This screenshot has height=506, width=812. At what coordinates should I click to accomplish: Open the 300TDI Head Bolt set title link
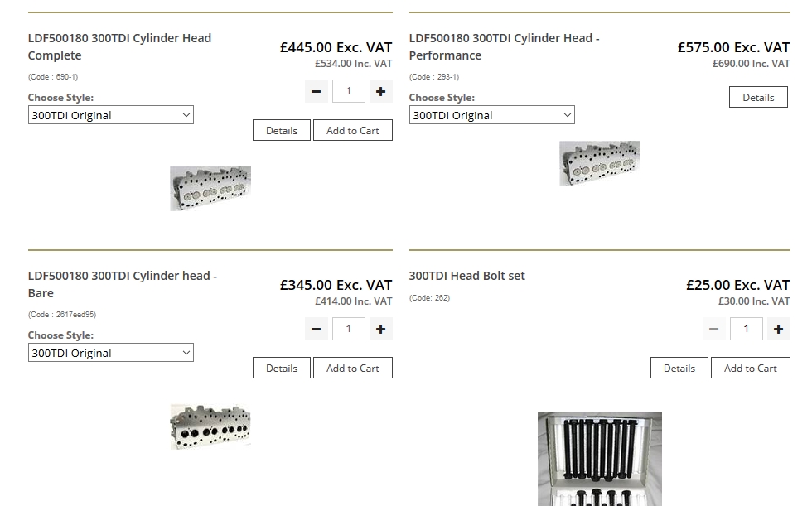(x=466, y=276)
